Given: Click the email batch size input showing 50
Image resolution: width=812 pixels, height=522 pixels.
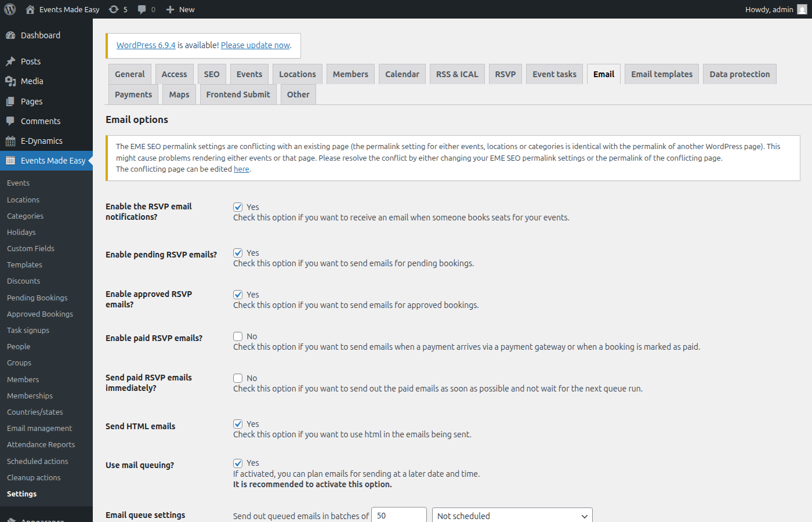Looking at the screenshot, I should [398, 516].
